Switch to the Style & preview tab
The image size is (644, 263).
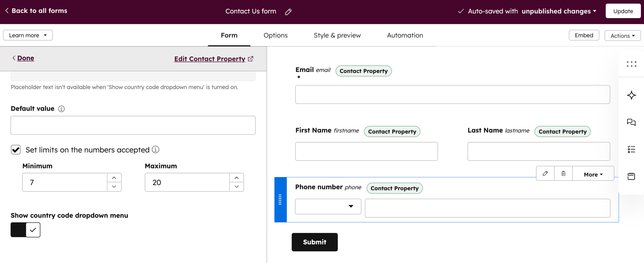tap(337, 35)
